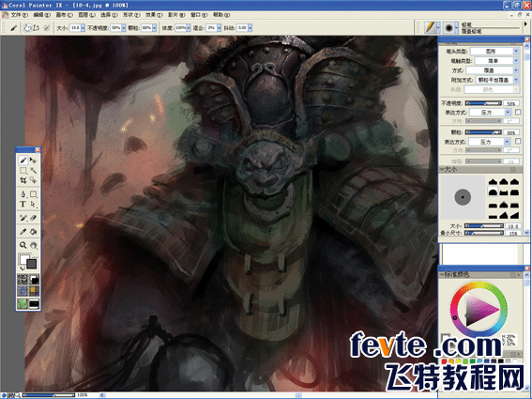The width and height of the screenshot is (532, 399).
Task: Open the Select (选择) menu
Action: click(x=109, y=15)
